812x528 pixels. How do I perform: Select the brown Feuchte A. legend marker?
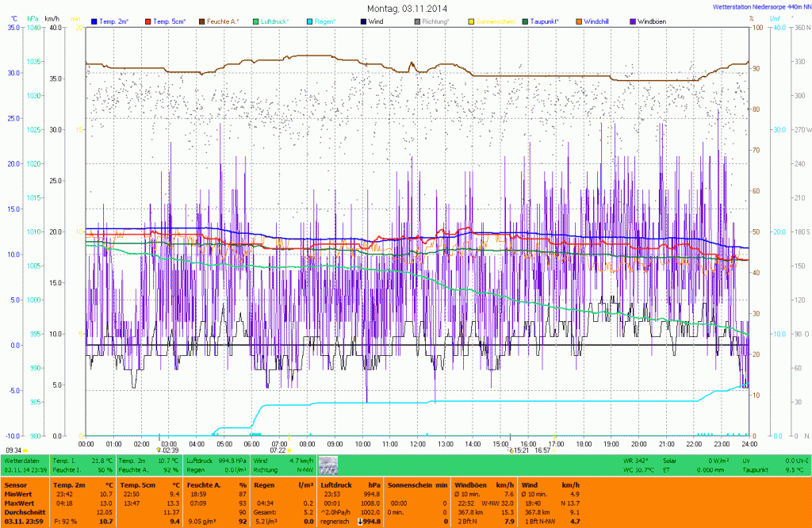coord(201,20)
